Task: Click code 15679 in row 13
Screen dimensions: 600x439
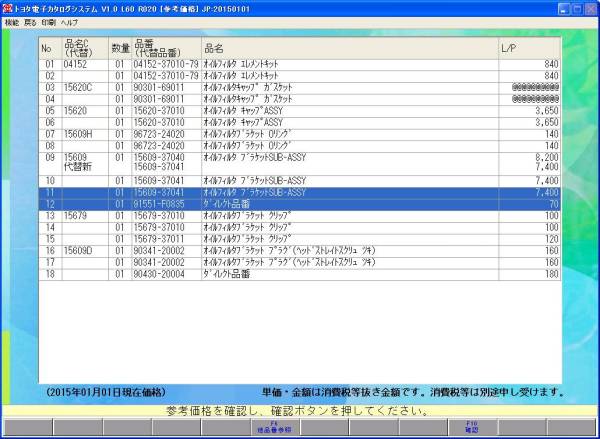Action: pyautogui.click(x=75, y=216)
